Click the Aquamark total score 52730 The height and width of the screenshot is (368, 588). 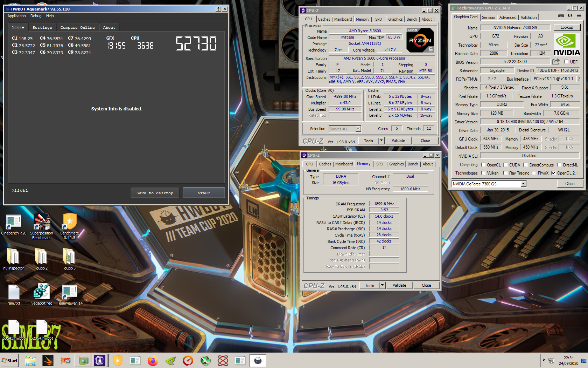point(196,44)
